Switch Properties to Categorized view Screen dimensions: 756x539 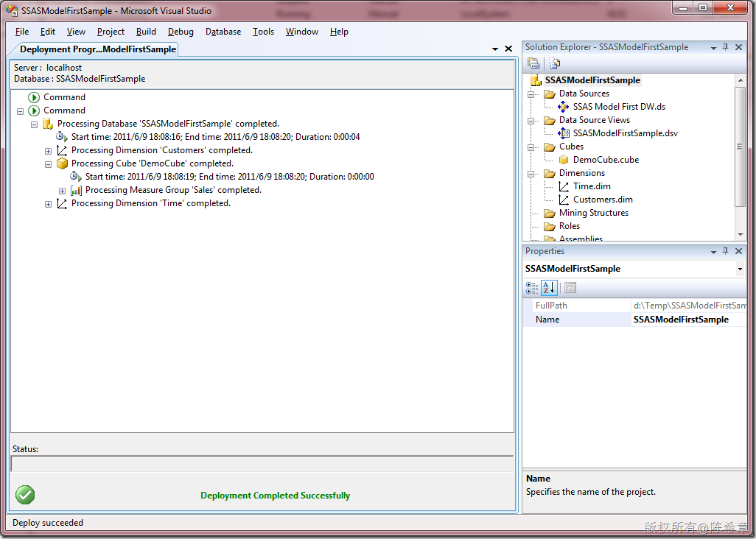pos(532,288)
